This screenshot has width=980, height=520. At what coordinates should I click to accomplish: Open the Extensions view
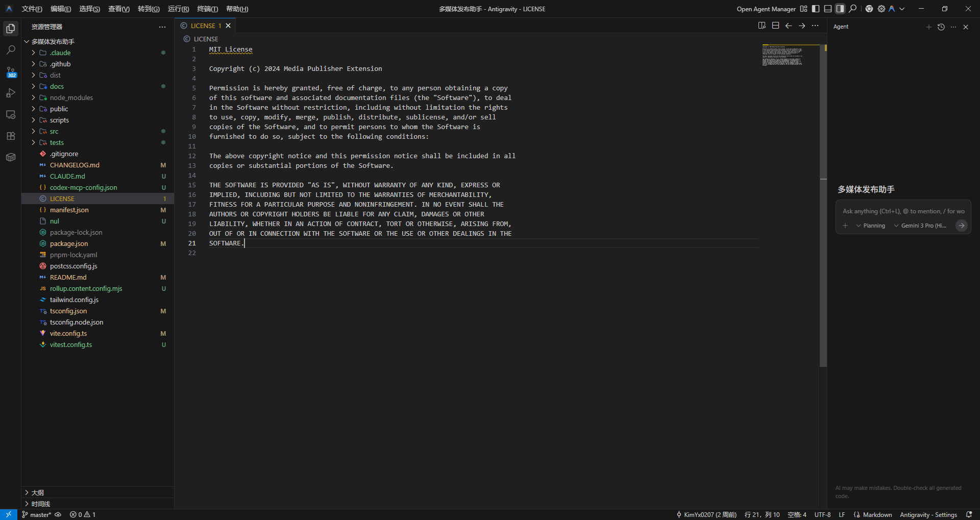(11, 136)
